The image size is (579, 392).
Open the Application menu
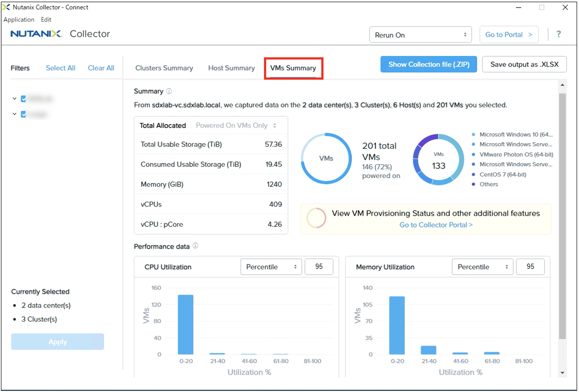tap(19, 20)
